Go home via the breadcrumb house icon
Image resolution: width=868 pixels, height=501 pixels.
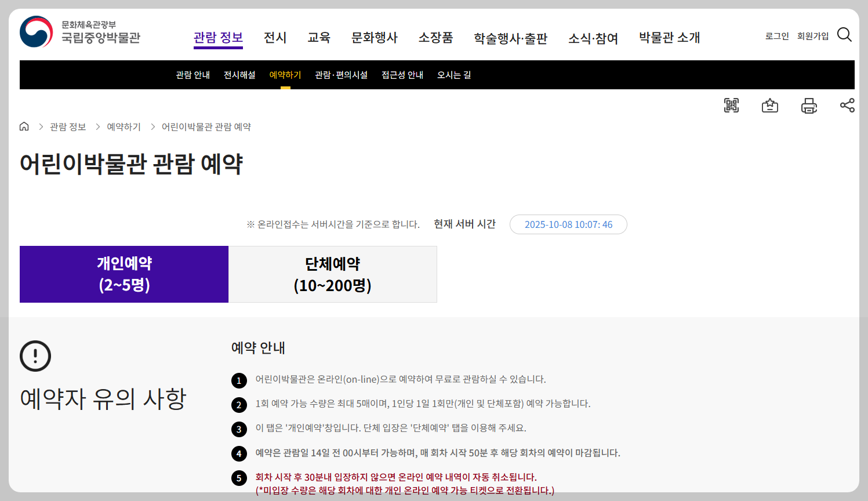24,126
